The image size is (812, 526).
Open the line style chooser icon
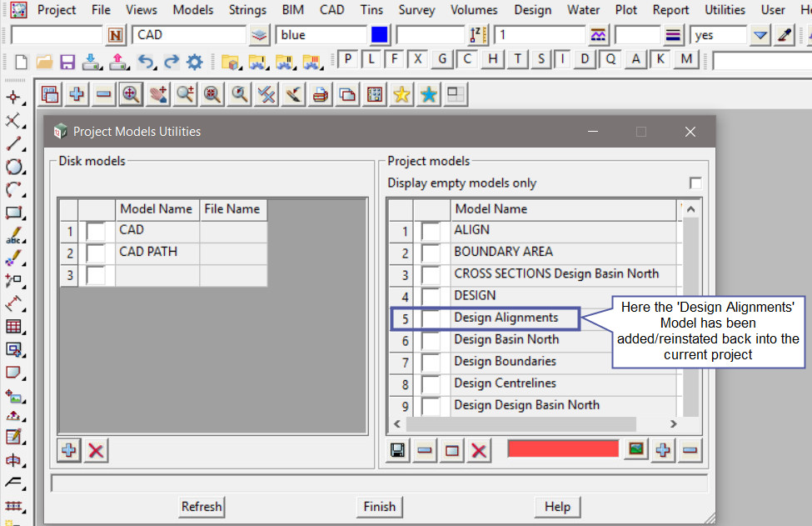[x=598, y=35]
